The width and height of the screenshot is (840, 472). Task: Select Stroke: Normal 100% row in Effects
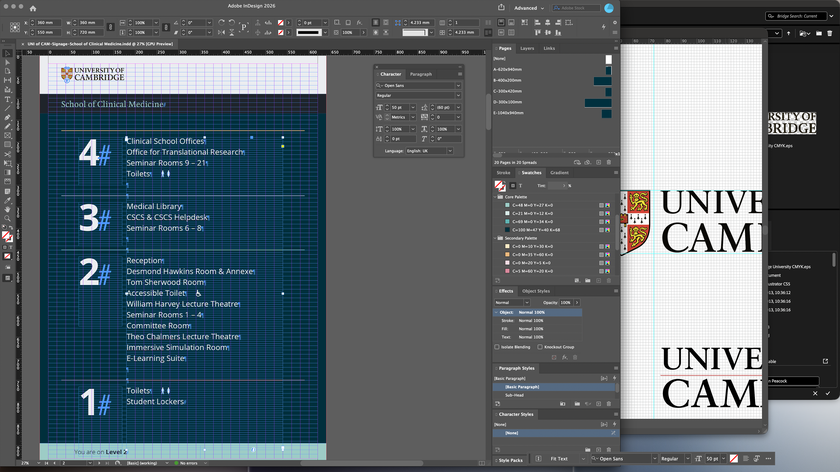point(537,320)
